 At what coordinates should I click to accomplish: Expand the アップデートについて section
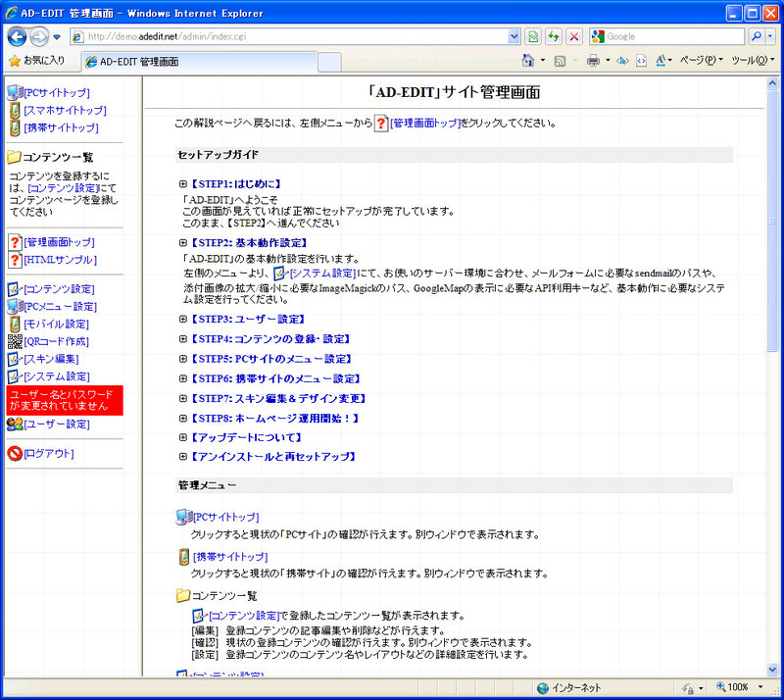pos(183,438)
